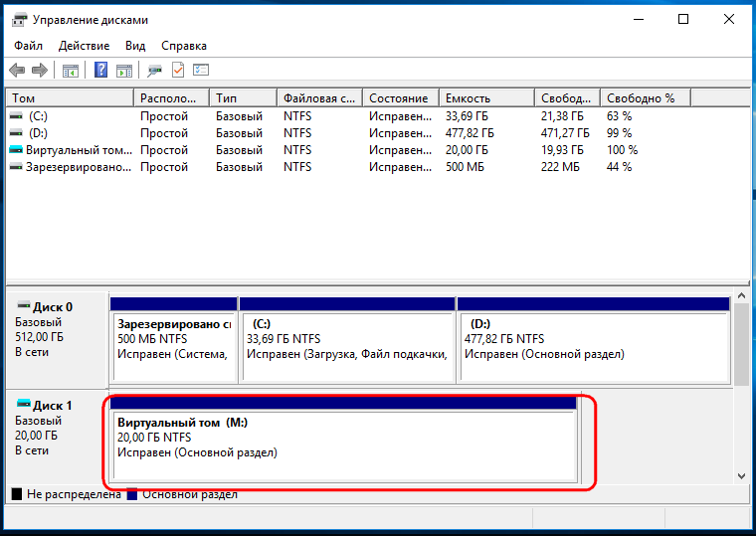
Task: Open the blue Help question-mark icon
Action: tap(100, 70)
